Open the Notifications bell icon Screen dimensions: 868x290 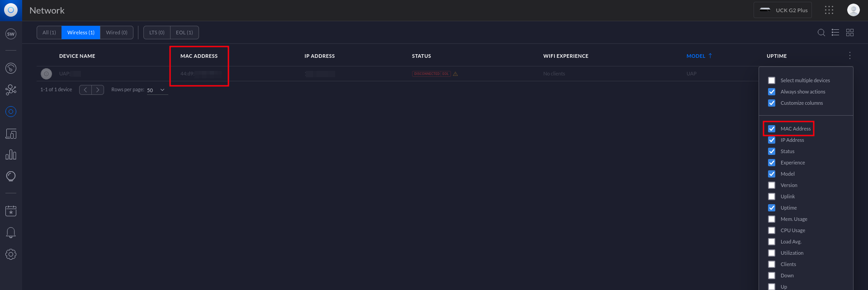tap(11, 233)
